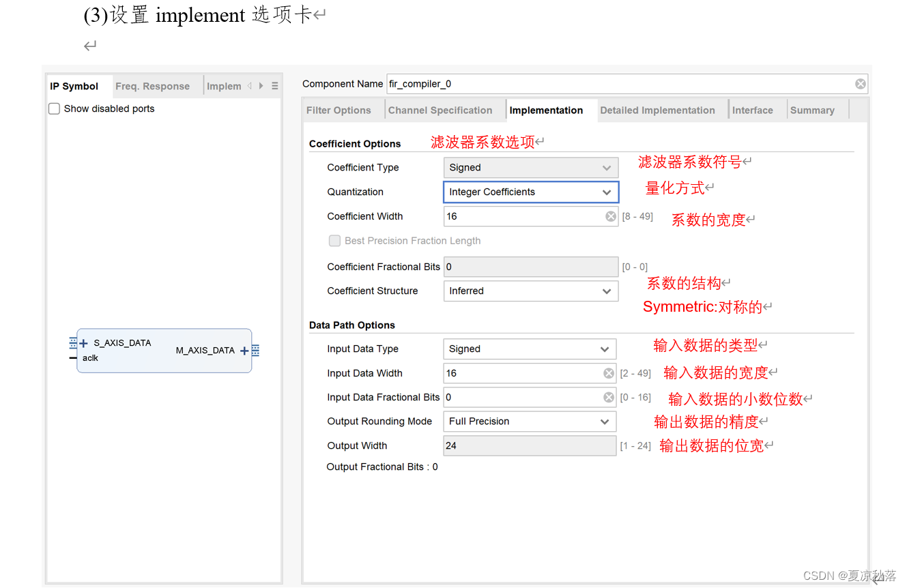Toggle Show disabled ports checkbox
Screen dimensions: 907x588
pyautogui.click(x=55, y=108)
